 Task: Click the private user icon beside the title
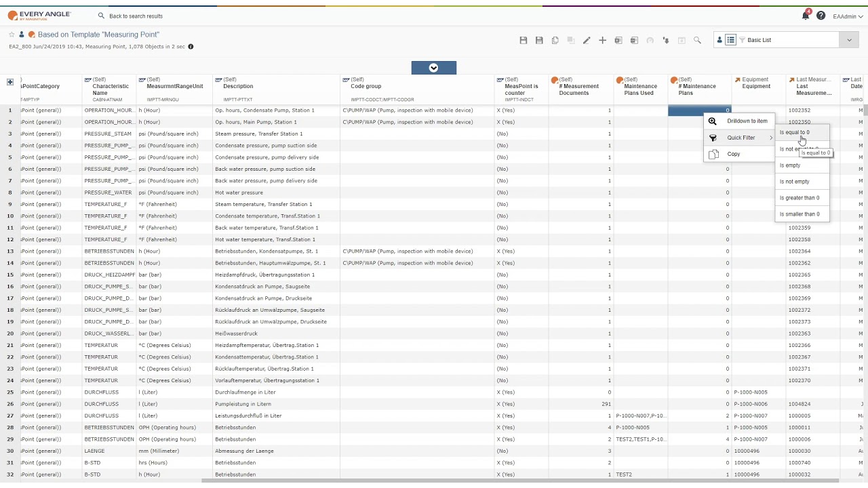(22, 34)
